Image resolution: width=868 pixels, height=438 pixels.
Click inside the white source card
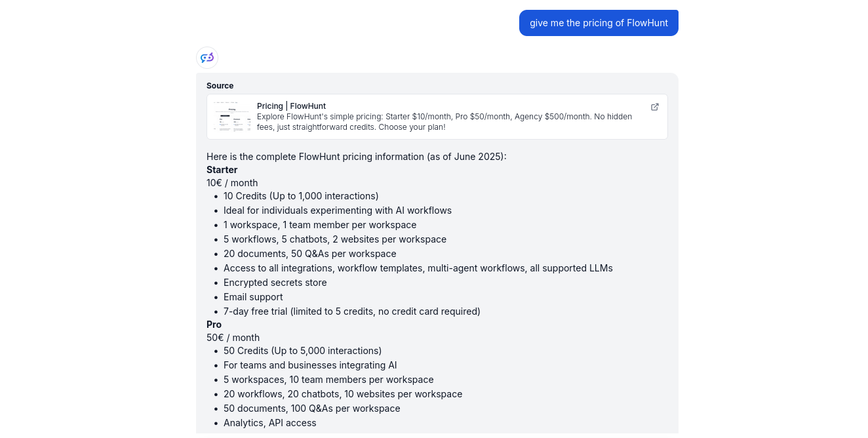click(437, 117)
